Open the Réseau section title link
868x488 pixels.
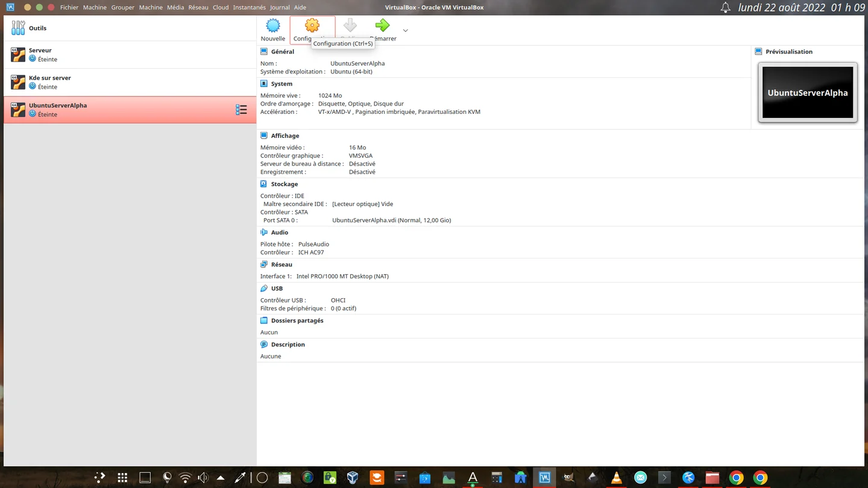281,264
